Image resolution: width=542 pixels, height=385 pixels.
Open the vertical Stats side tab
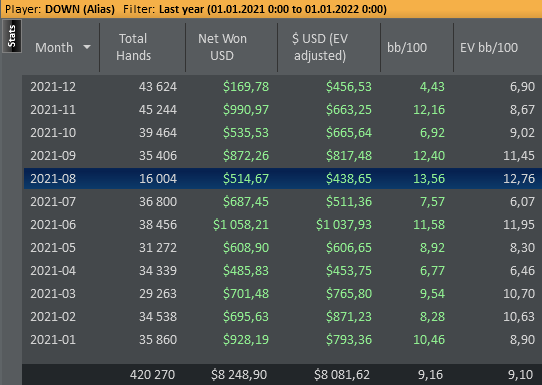[12, 36]
